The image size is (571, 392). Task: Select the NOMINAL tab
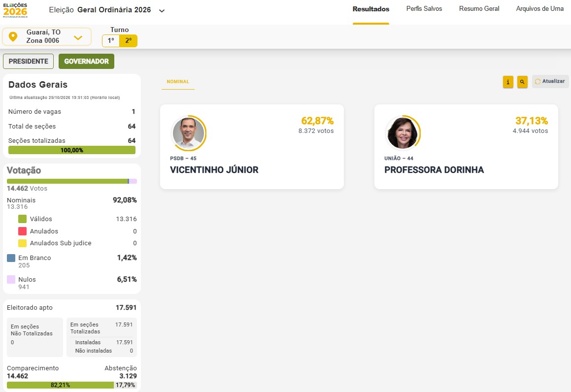[x=178, y=82]
